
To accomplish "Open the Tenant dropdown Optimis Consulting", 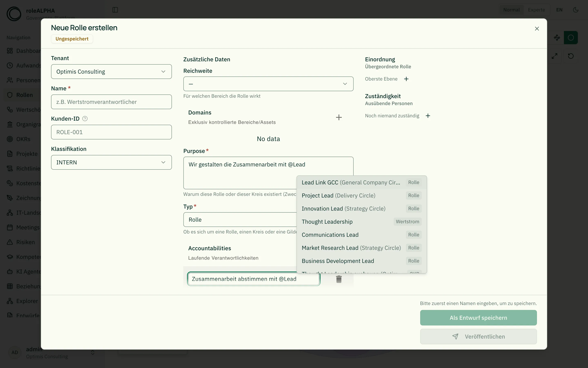I will pos(111,72).
